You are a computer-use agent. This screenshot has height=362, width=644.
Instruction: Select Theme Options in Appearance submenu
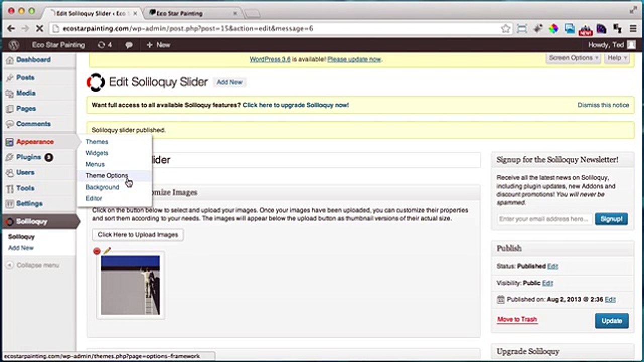107,175
